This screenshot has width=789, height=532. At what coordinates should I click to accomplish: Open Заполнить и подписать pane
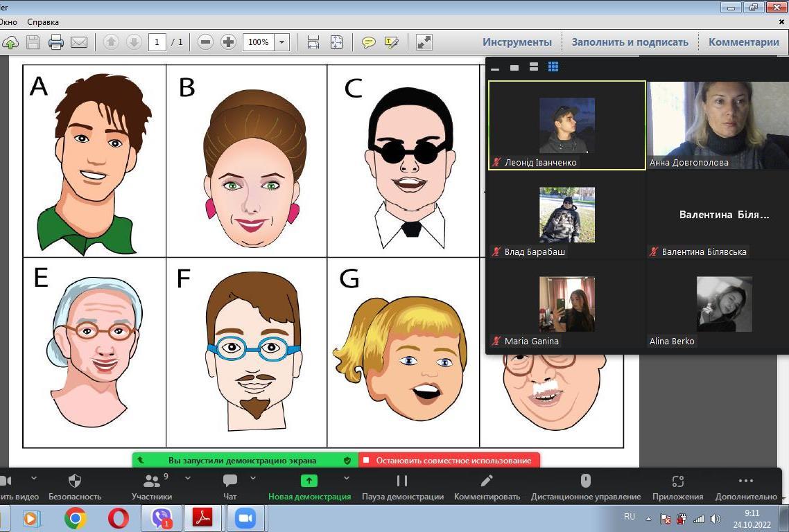click(630, 42)
